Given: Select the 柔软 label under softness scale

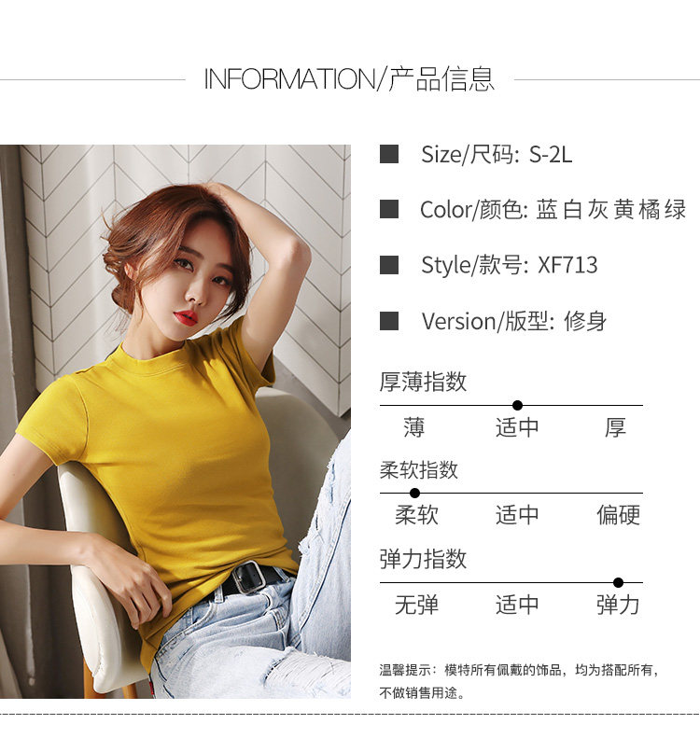Looking at the screenshot, I should 416,515.
